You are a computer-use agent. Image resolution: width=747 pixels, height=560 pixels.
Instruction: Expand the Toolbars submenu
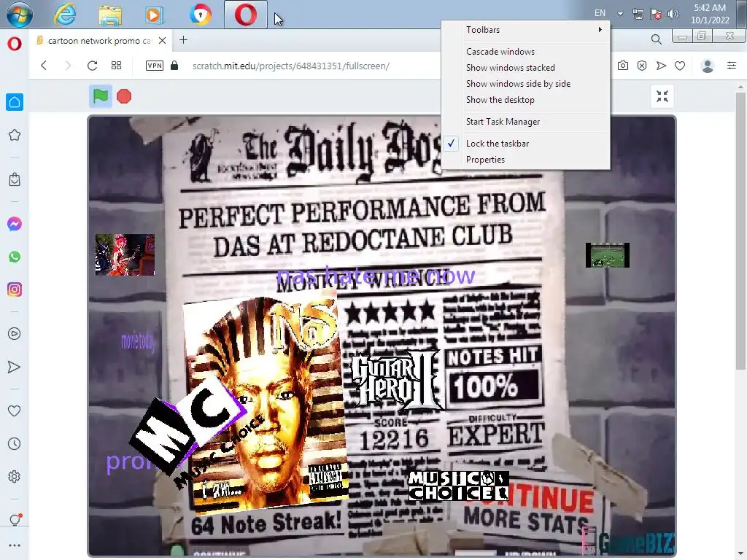pos(525,29)
